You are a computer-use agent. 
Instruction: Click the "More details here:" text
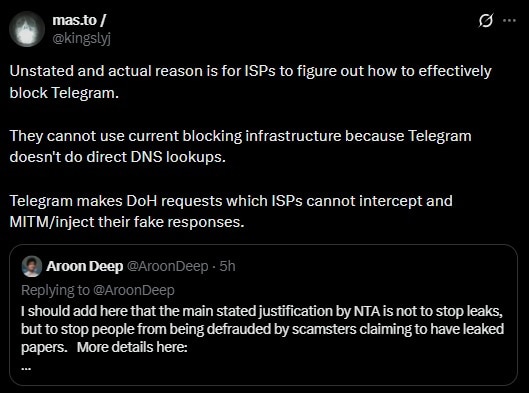(132, 347)
